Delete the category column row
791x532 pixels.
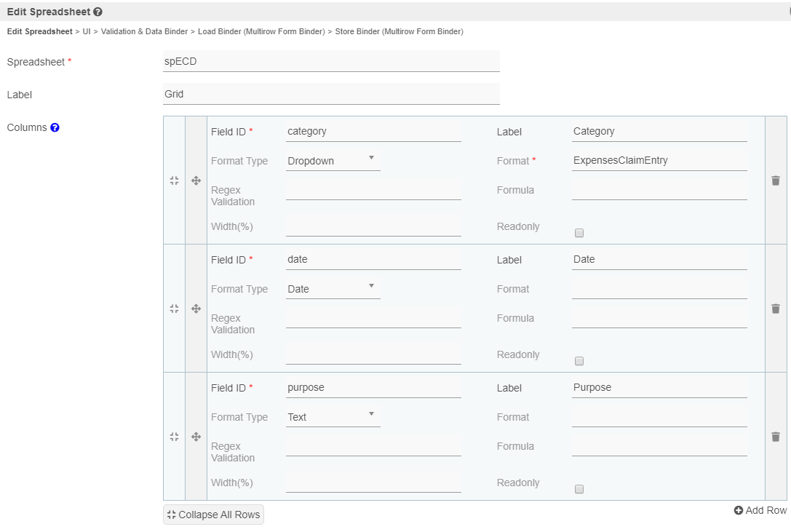[776, 180]
